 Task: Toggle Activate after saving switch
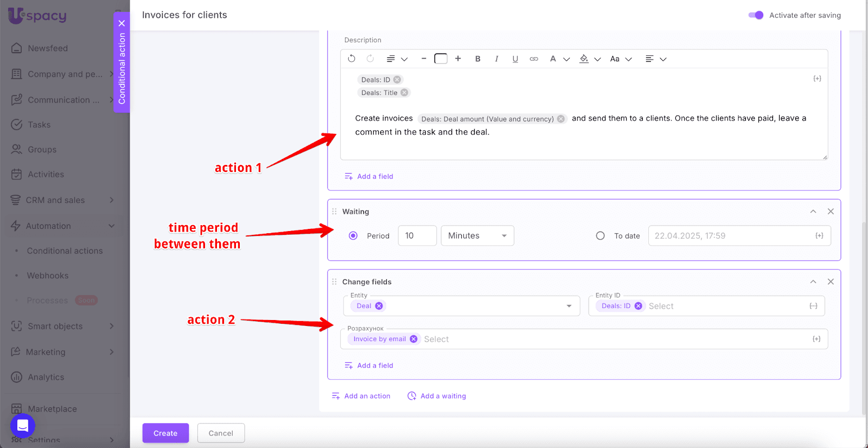tap(756, 15)
